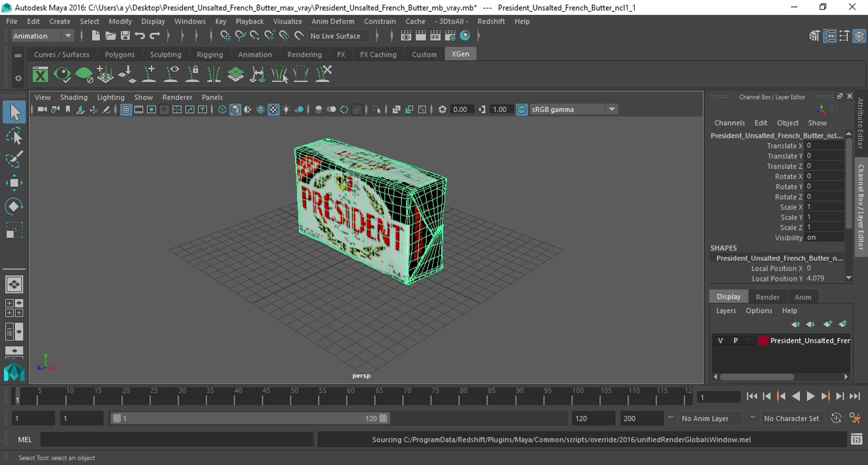The image size is (868, 465).
Task: Open the Redshift menu
Action: pos(491,21)
